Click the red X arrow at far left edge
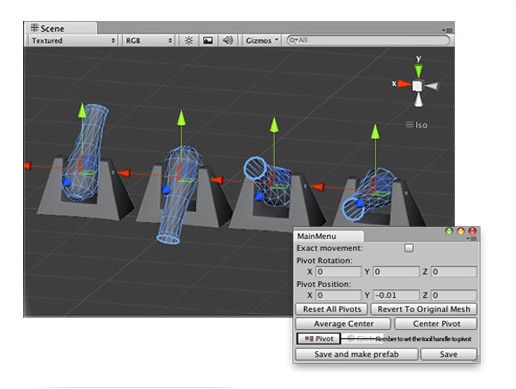 28,166
